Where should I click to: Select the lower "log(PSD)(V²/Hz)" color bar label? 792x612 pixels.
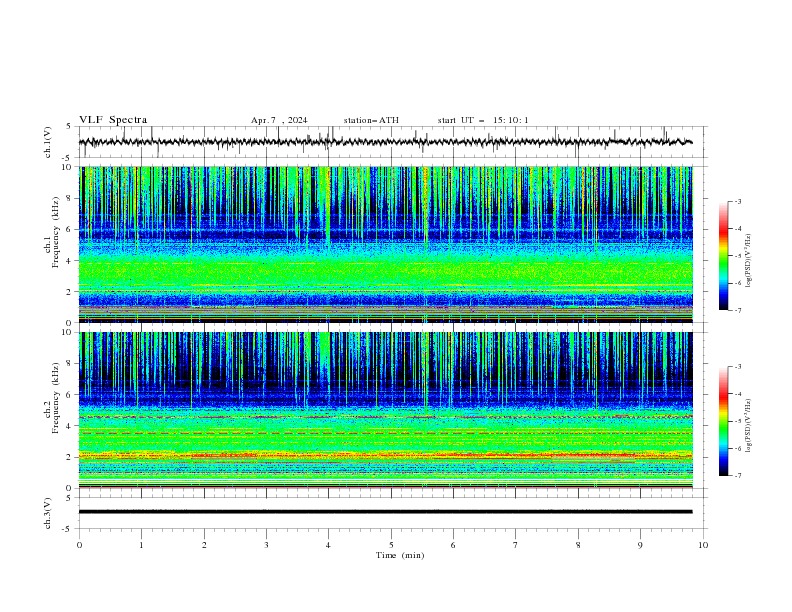(x=749, y=426)
